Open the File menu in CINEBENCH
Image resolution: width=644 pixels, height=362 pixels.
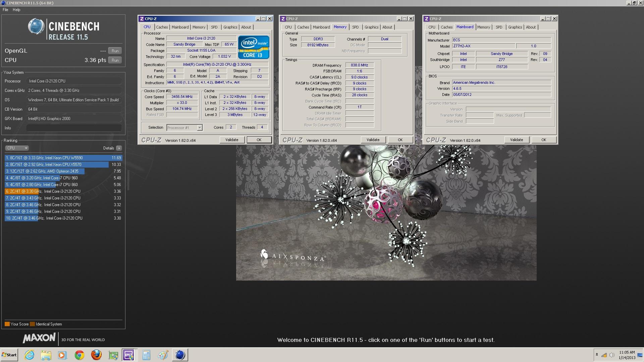click(x=5, y=10)
